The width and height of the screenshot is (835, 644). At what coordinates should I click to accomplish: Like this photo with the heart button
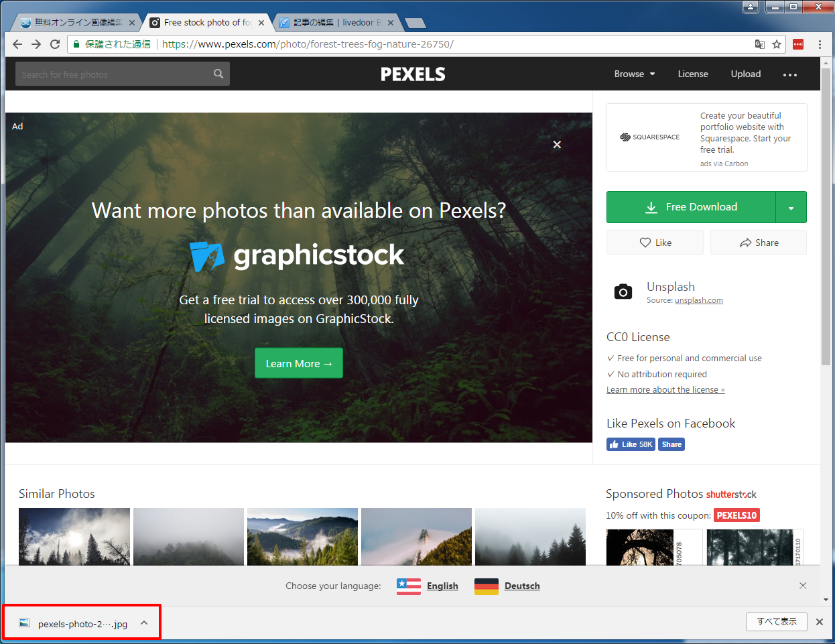655,243
